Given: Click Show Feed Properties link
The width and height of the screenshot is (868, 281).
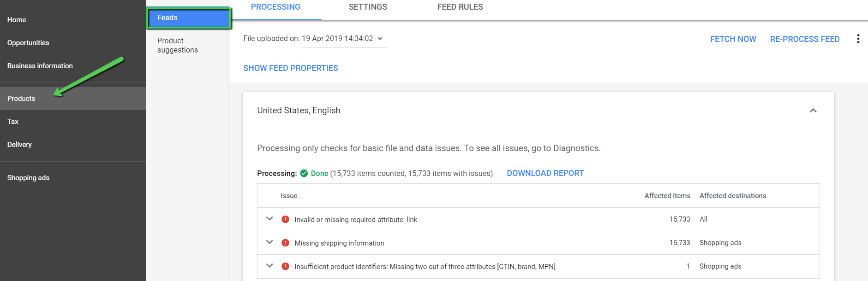Looking at the screenshot, I should tap(291, 68).
